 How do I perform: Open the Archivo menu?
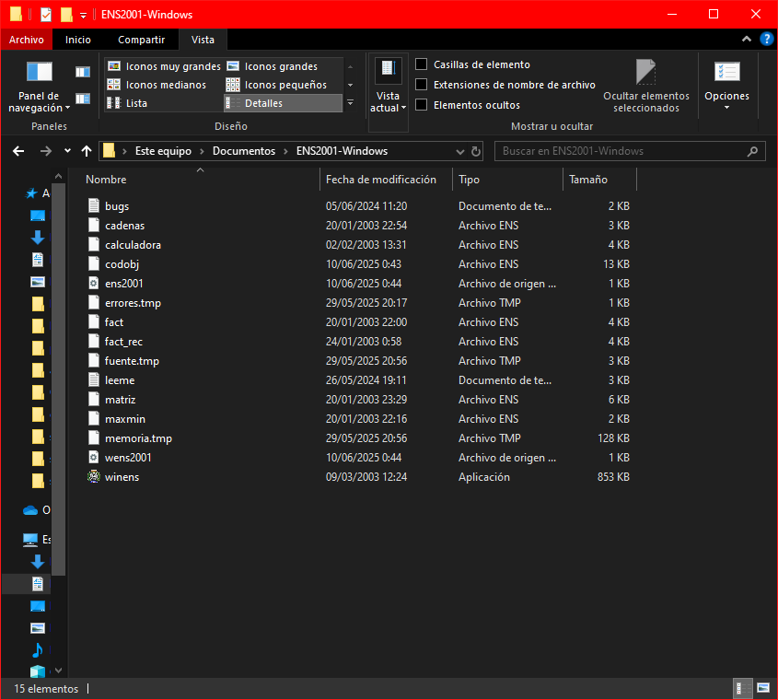click(27, 40)
